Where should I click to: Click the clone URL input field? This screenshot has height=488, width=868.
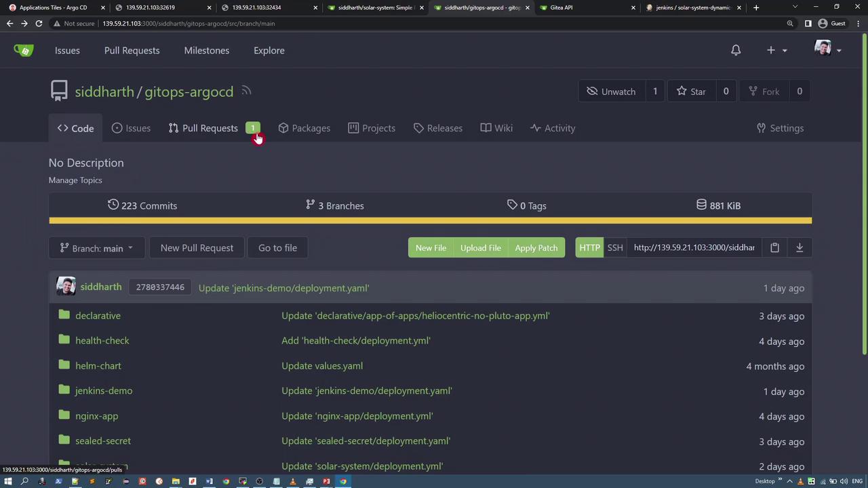(694, 247)
